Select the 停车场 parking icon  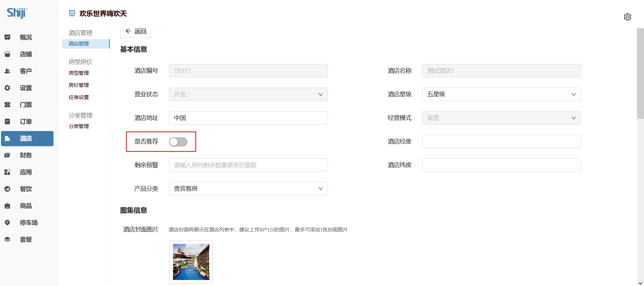click(x=7, y=223)
